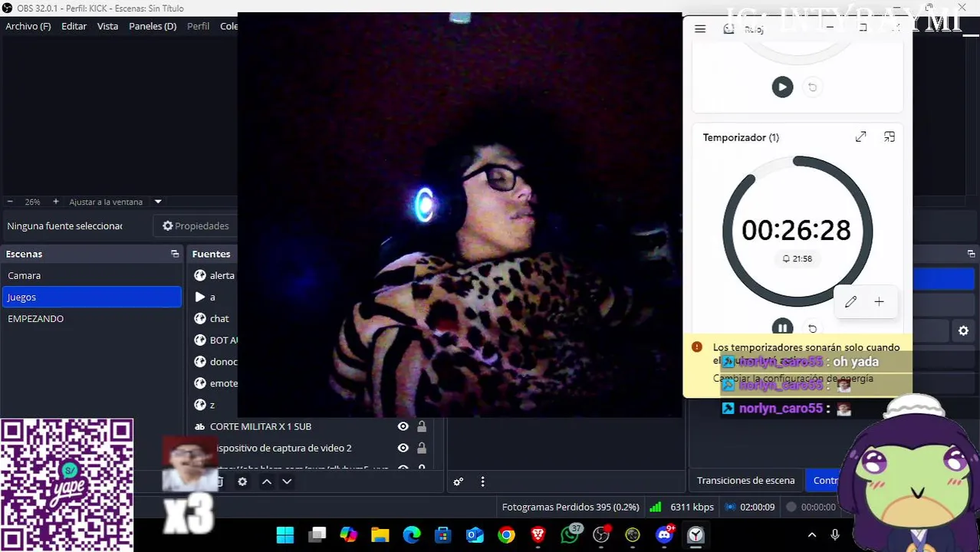Move selected source down
The height and width of the screenshot is (552, 980).
(x=287, y=481)
